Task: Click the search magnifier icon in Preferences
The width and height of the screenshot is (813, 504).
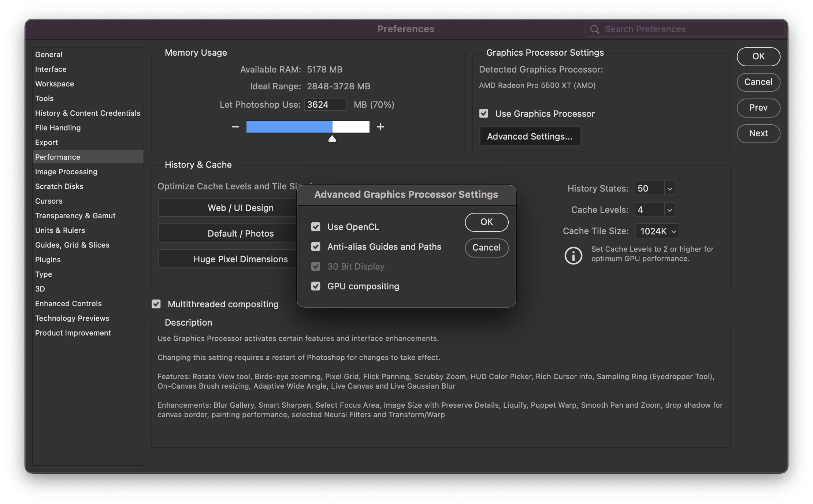Action: pyautogui.click(x=595, y=29)
